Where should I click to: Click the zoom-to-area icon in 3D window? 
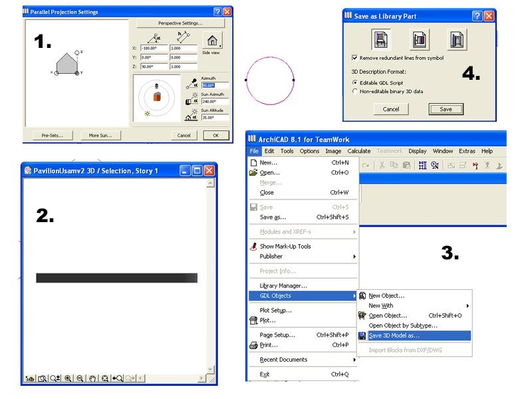42,378
